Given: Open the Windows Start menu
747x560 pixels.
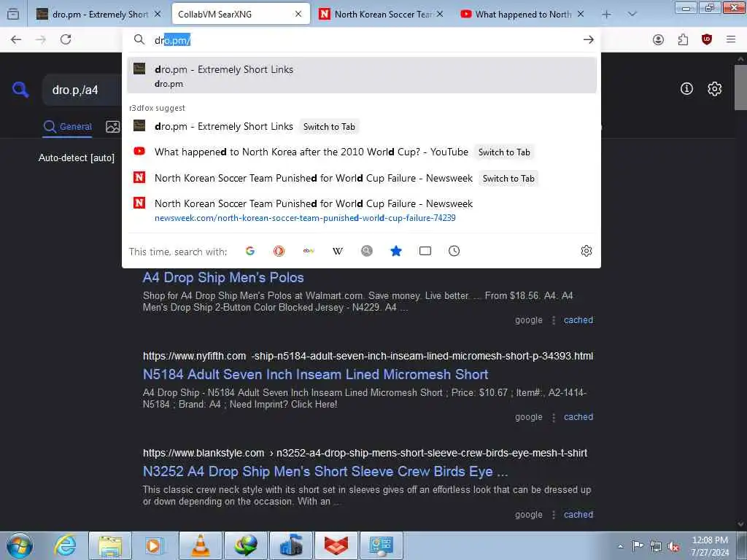Looking at the screenshot, I should (20, 545).
